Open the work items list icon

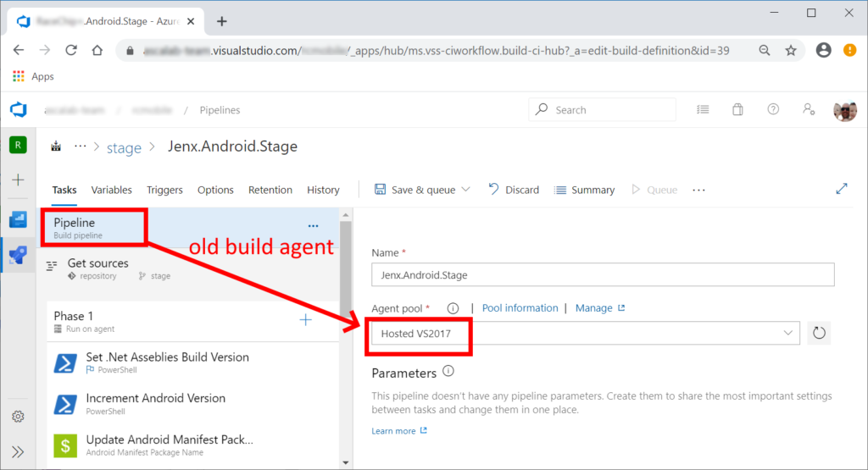[x=703, y=109]
